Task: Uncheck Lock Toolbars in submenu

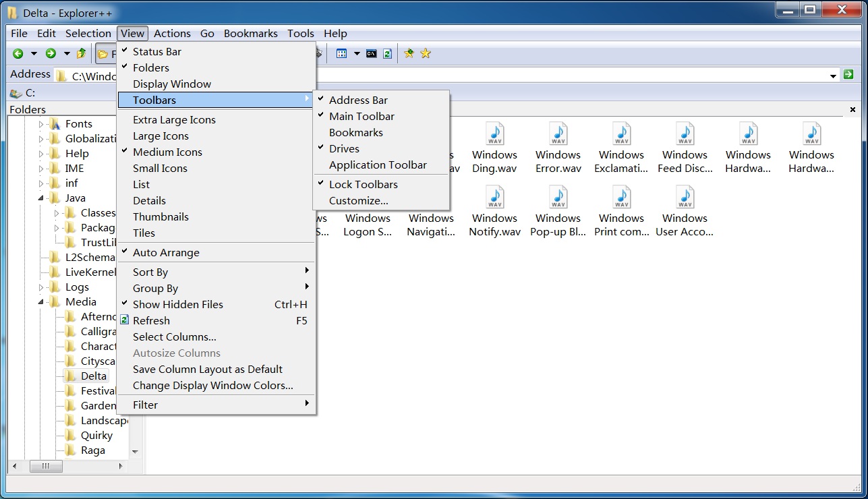Action: 363,185
